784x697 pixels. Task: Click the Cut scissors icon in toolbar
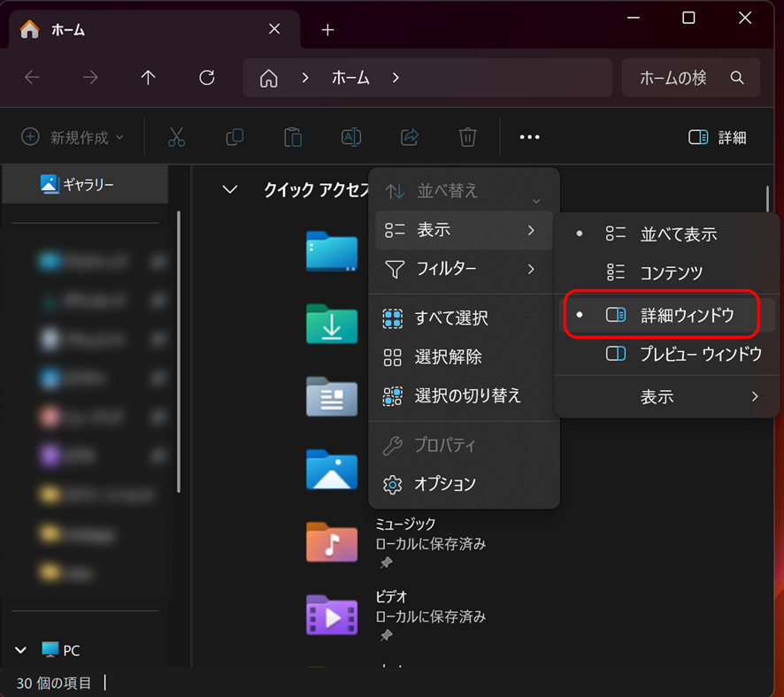176,137
